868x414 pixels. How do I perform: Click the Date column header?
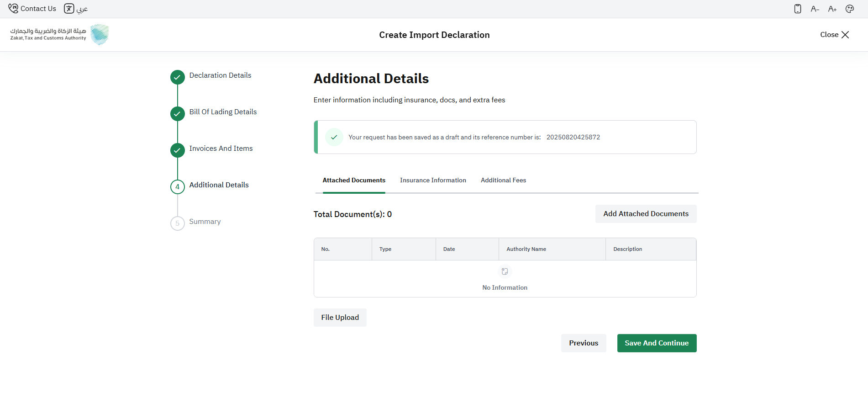[x=467, y=249]
